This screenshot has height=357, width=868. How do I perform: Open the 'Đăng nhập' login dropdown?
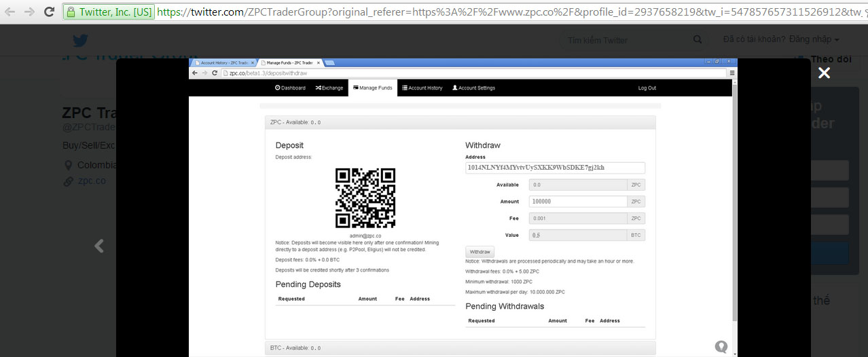pos(814,40)
